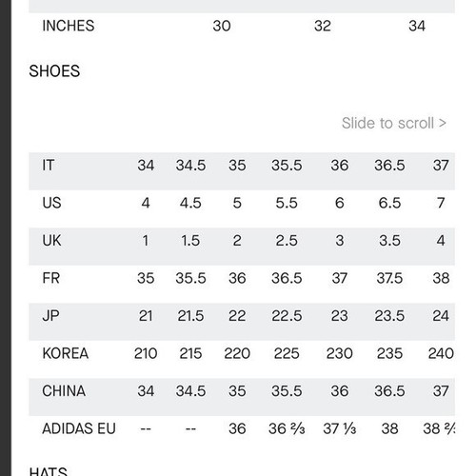Viewport: 476px width, 476px height.
Task: Select the KOREA row label
Action: pyautogui.click(x=65, y=353)
